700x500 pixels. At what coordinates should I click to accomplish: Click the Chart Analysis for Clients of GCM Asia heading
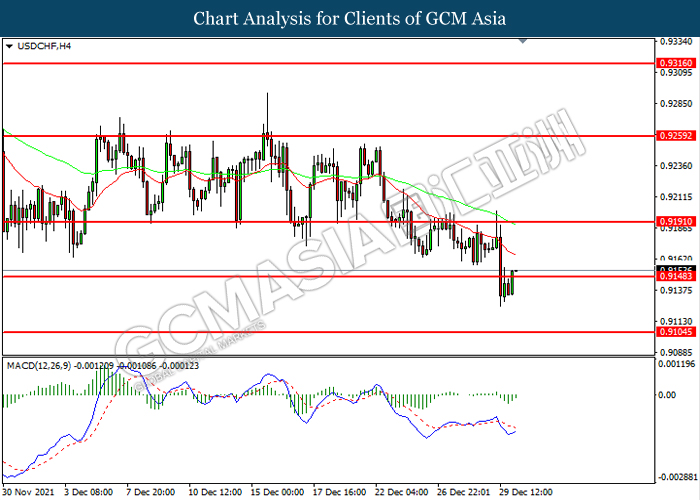(350, 18)
